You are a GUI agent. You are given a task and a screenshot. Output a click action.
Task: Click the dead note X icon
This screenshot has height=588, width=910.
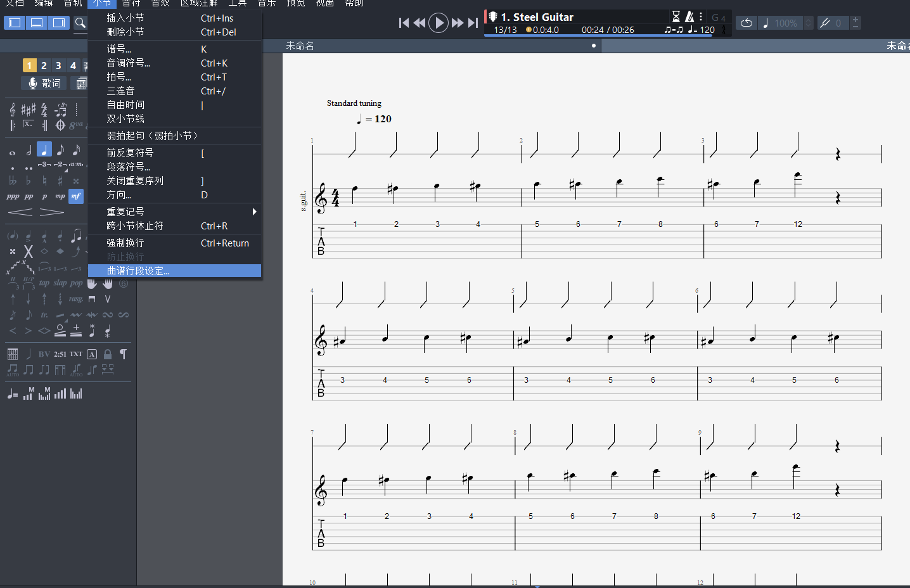click(28, 252)
